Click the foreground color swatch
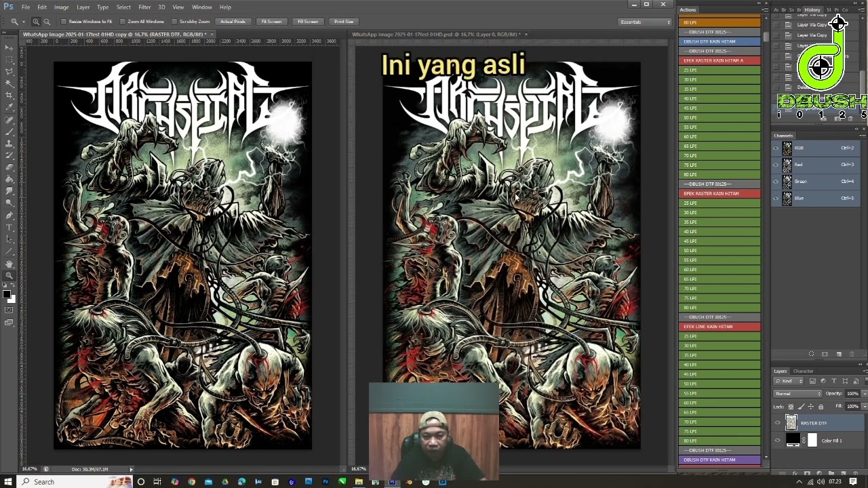 pyautogui.click(x=6, y=293)
